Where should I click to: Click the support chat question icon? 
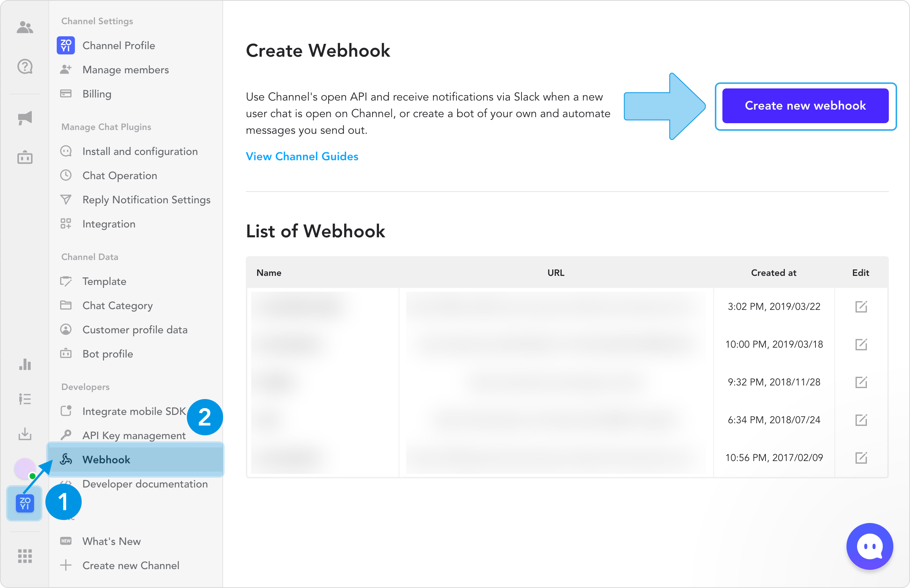click(x=25, y=67)
